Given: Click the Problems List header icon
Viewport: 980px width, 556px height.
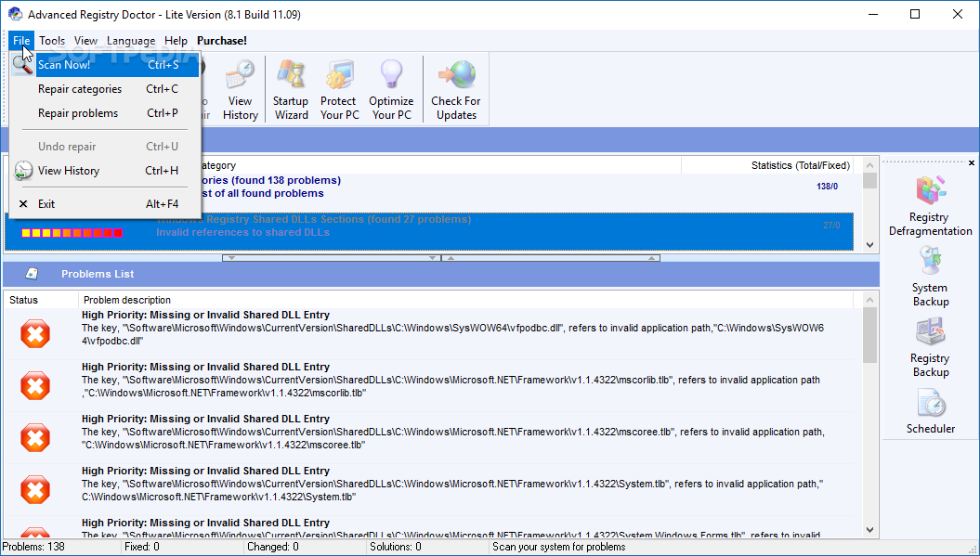Looking at the screenshot, I should pos(32,274).
